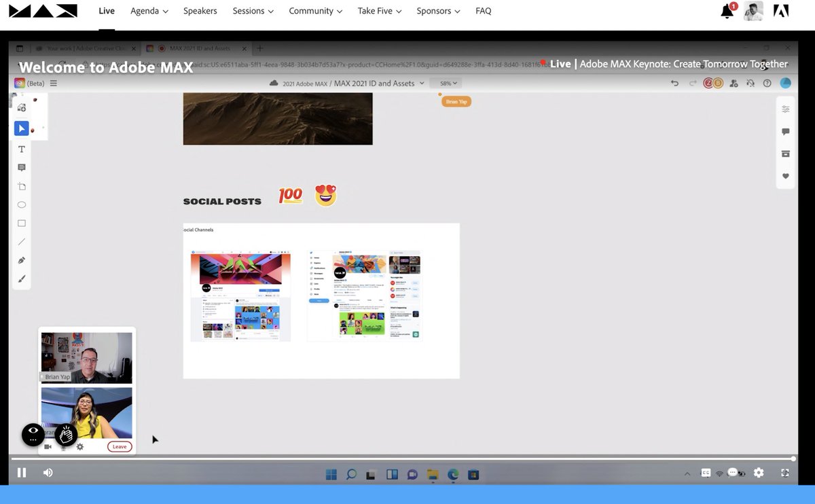Select the Rectangle tool

[22, 223]
